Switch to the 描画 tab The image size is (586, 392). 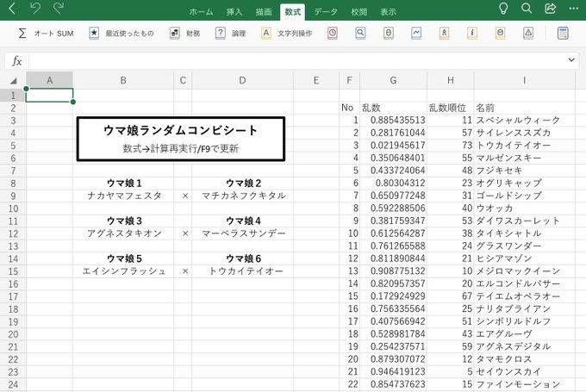(x=264, y=12)
